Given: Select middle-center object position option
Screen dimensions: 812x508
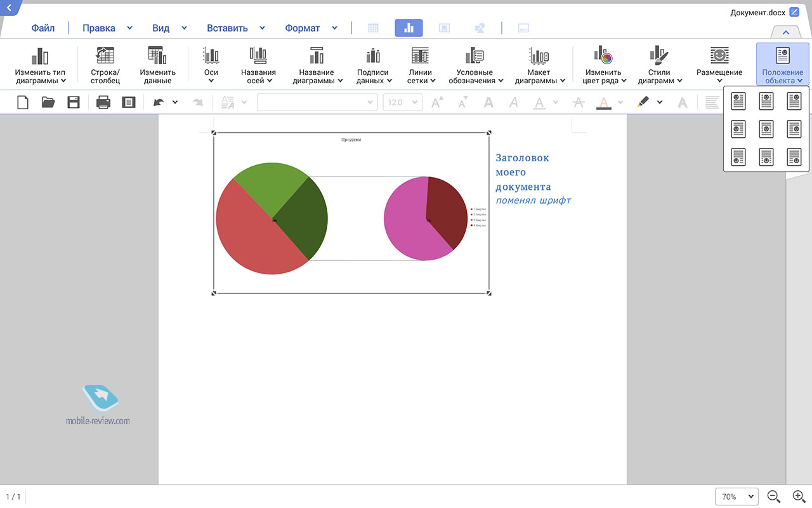Looking at the screenshot, I should click(766, 129).
